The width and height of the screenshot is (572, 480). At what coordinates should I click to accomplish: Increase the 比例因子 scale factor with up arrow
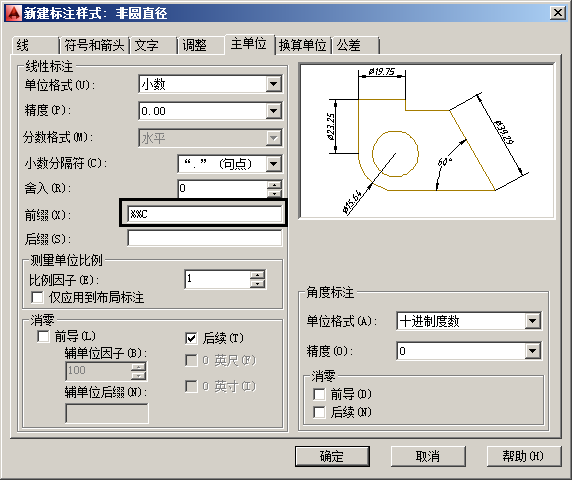(258, 275)
